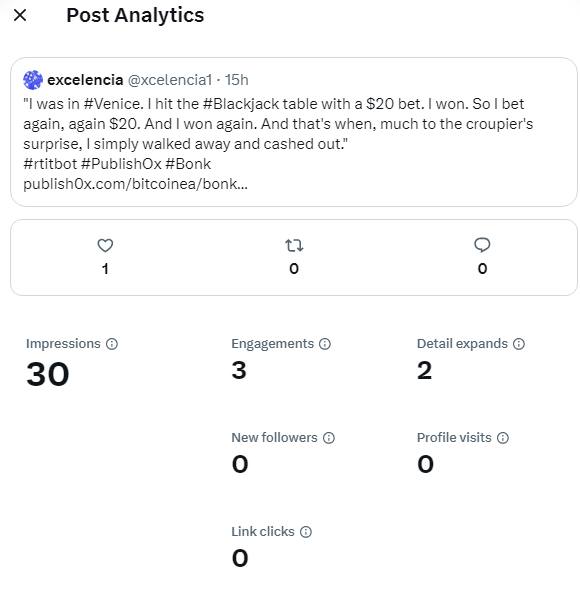Open the excelencia display name

point(85,80)
